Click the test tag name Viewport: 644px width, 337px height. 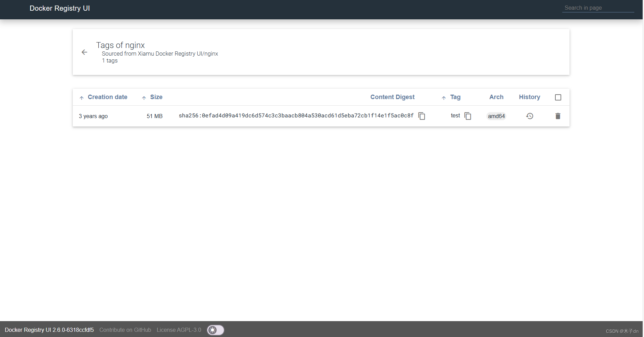tap(455, 116)
